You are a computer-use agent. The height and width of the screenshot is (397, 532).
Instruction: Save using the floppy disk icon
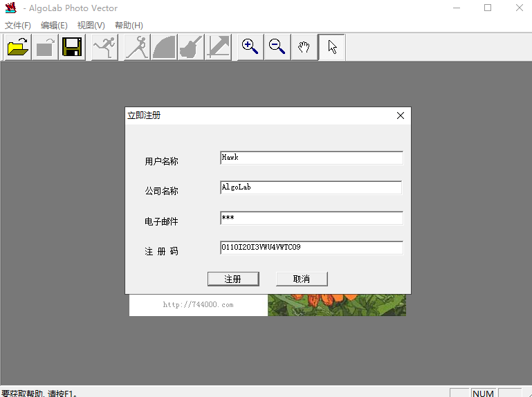[x=72, y=47]
